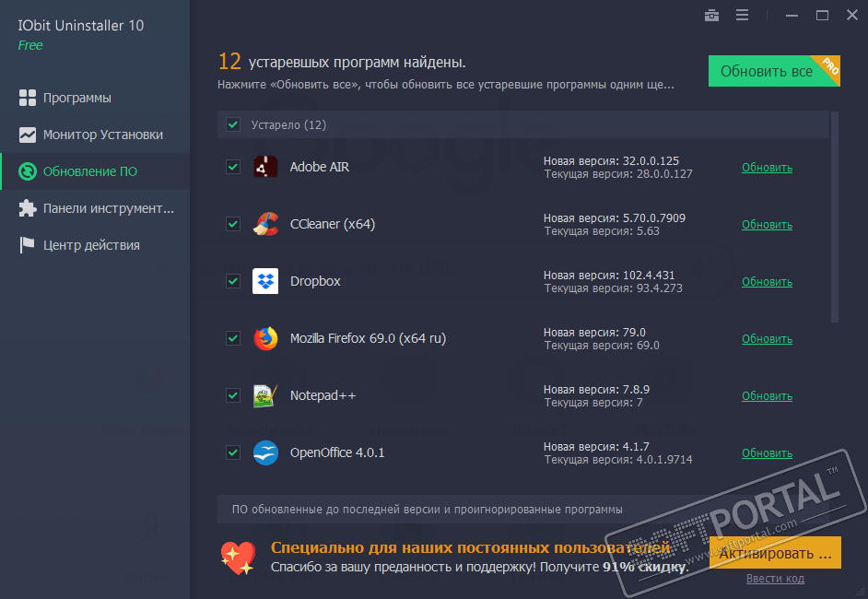Uncheck the Dropbox checkbox

point(233,281)
